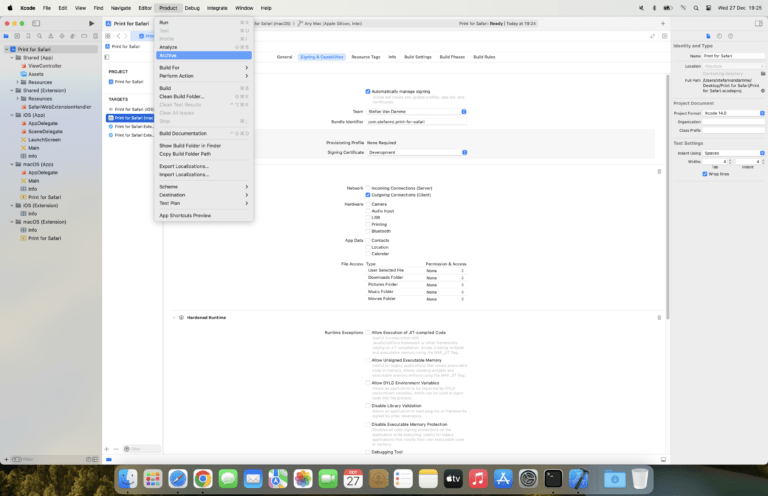The height and width of the screenshot is (496, 768).
Task: Open the Find navigator magnifier icon
Action: tap(40, 36)
